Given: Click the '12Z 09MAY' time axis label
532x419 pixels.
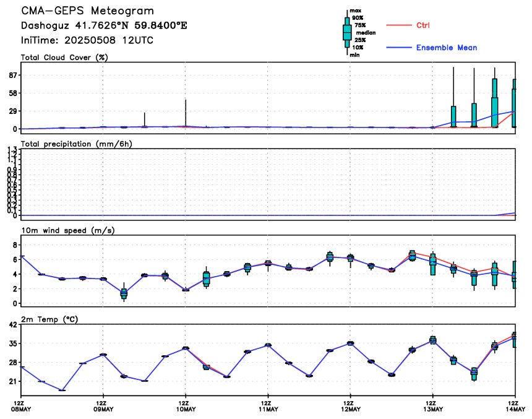Looking at the screenshot, I should tap(103, 406).
